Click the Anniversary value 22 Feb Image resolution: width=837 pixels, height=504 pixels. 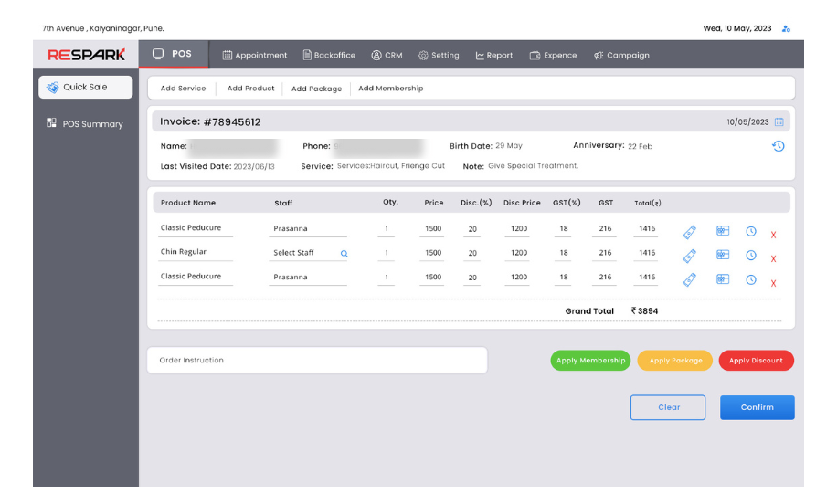(x=640, y=146)
